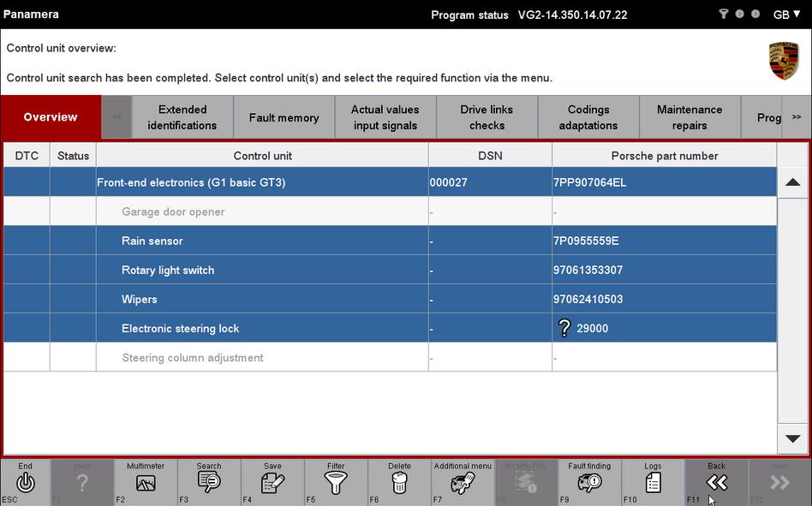Open the Fault memory tab
The image size is (812, 506).
284,117
